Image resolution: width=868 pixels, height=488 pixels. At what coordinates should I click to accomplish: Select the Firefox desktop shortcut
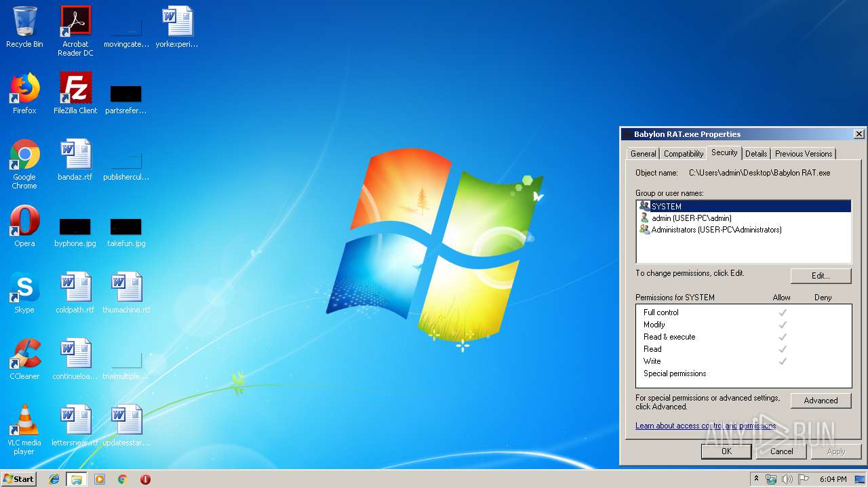click(x=24, y=94)
